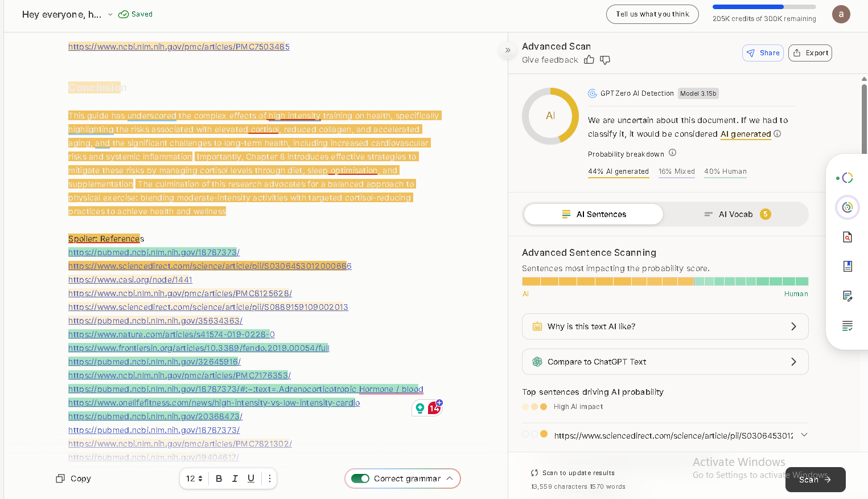Screen dimensions: 868x499
Task: Apply bold formatting with the B icon
Action: 219,478
